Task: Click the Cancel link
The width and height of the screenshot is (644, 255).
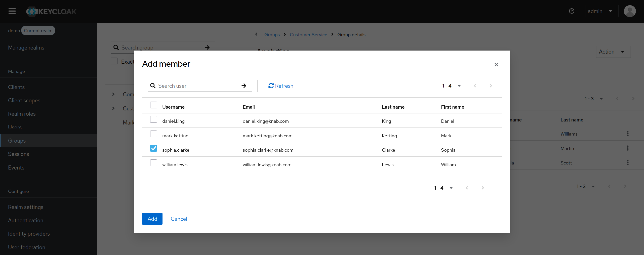Action: [x=179, y=219]
